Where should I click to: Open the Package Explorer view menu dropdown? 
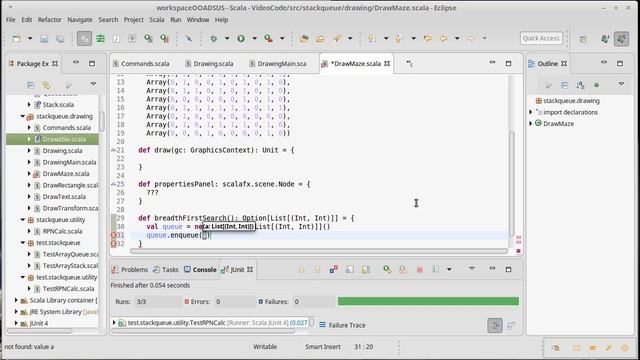93,84
